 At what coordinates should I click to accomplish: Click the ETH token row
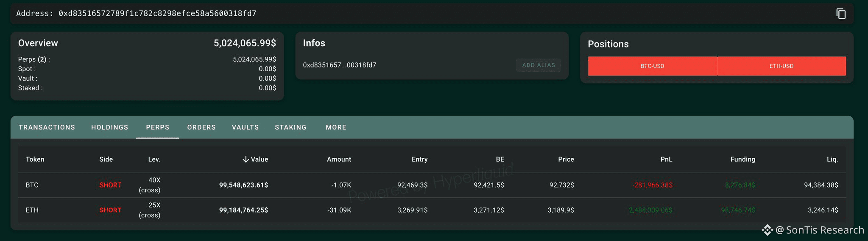click(32, 210)
